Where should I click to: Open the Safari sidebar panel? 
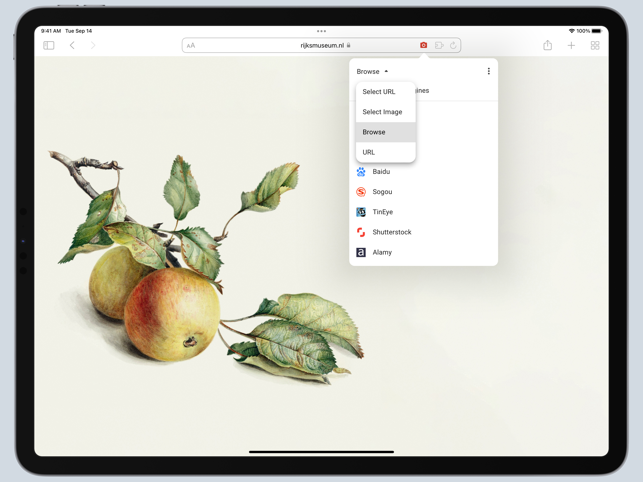click(49, 45)
